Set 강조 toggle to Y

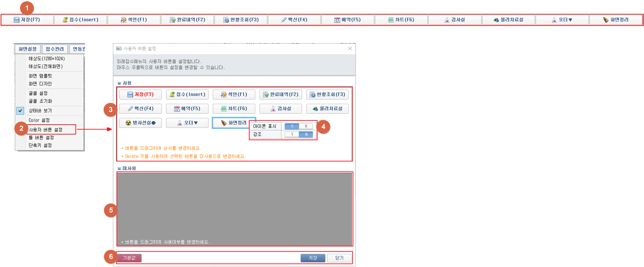(292, 135)
